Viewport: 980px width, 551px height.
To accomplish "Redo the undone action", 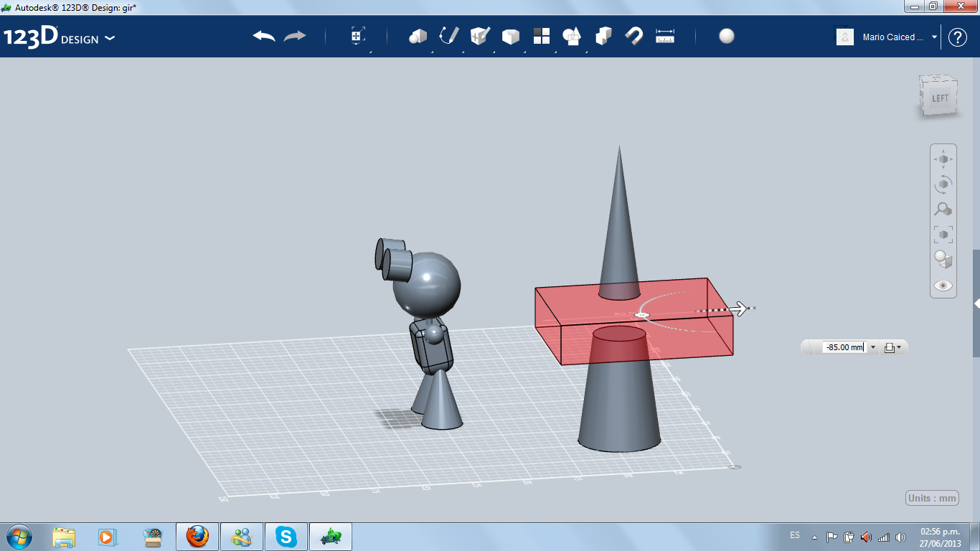I will [295, 36].
